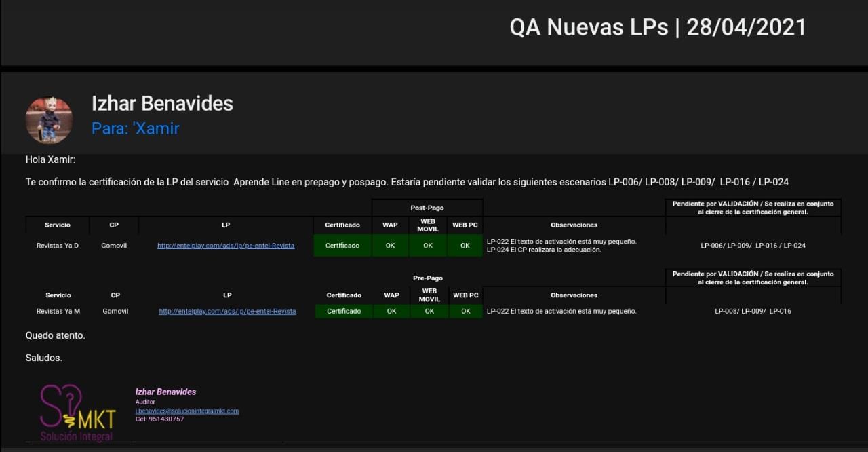This screenshot has width=868, height=452.
Task: Click the Gomovil cell in Revistas Ya D row
Action: [x=114, y=246]
